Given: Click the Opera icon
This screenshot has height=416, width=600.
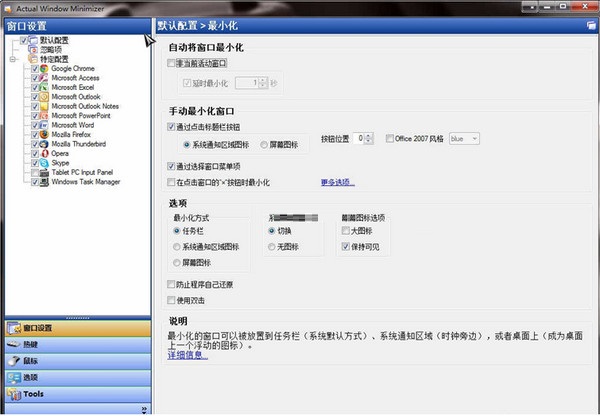Looking at the screenshot, I should [x=44, y=153].
